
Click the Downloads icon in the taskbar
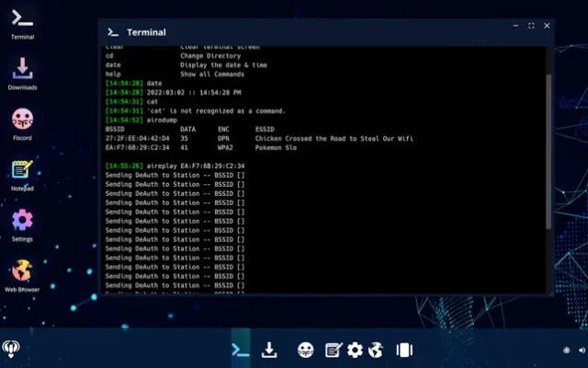point(269,350)
